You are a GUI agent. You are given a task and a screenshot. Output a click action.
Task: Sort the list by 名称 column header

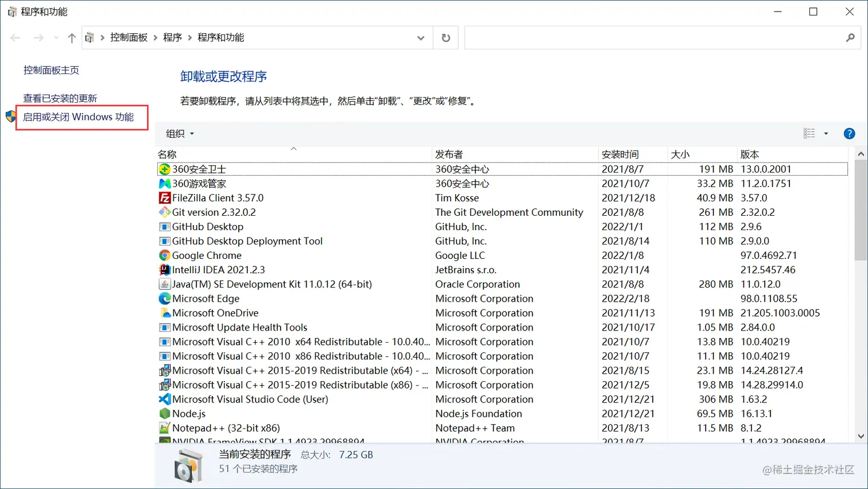[x=293, y=154]
